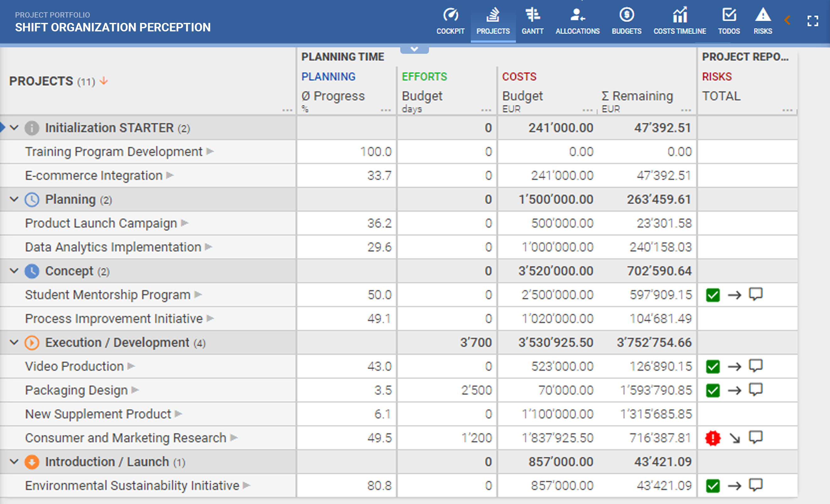This screenshot has height=504, width=830.
Task: Open Risks TOTAL column options menu
Action: tap(788, 110)
